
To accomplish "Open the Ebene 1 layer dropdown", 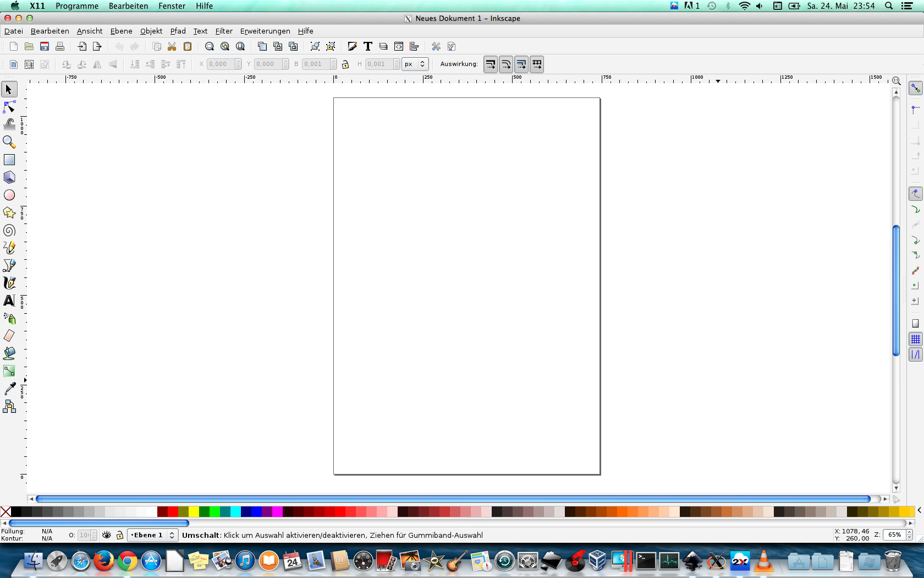I will tap(152, 535).
